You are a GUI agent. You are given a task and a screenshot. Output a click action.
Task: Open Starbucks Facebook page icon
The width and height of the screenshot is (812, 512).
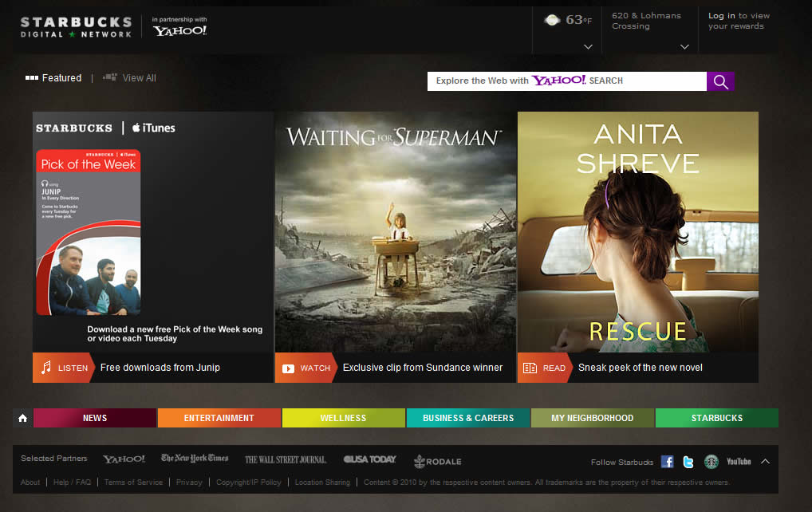coord(668,461)
